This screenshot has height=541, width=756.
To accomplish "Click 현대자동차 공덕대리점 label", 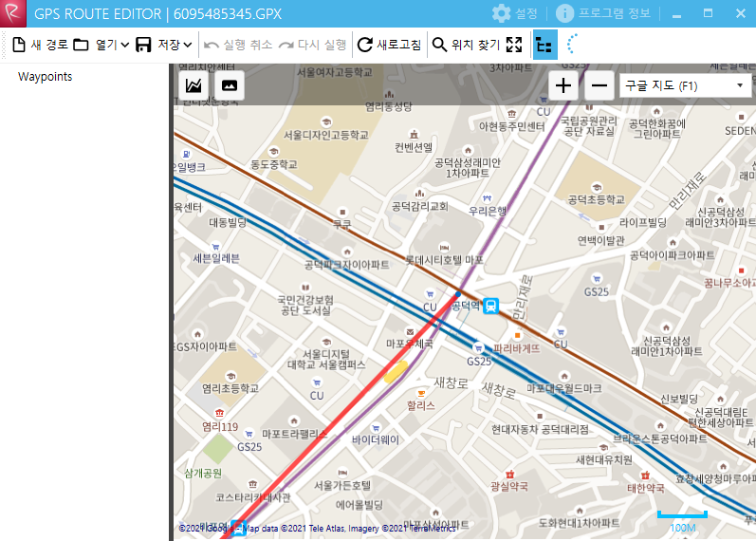I will (x=540, y=429).
